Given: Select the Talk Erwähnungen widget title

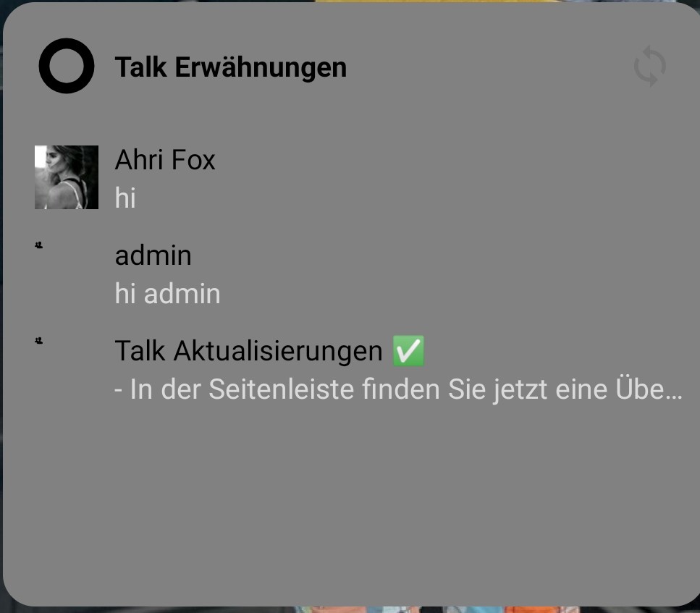Looking at the screenshot, I should point(230,67).
